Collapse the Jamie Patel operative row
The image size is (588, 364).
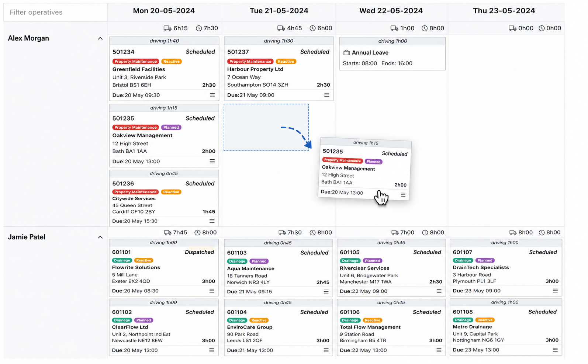[100, 237]
